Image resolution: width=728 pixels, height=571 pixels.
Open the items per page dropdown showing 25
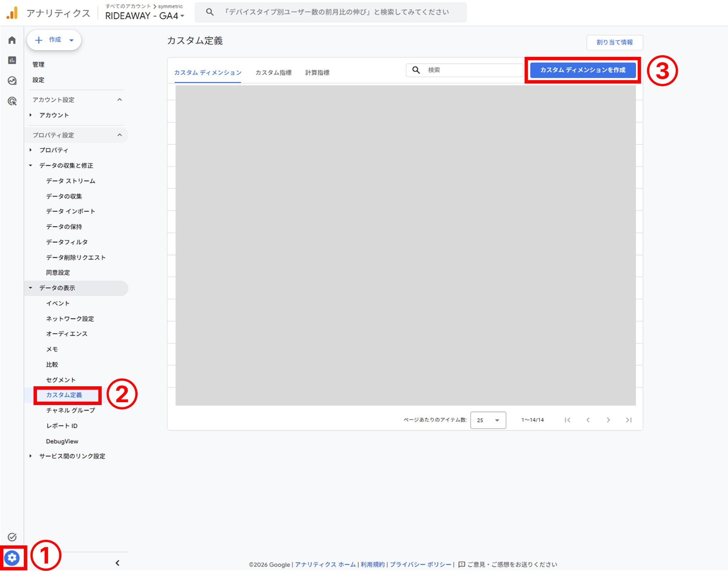coord(488,420)
